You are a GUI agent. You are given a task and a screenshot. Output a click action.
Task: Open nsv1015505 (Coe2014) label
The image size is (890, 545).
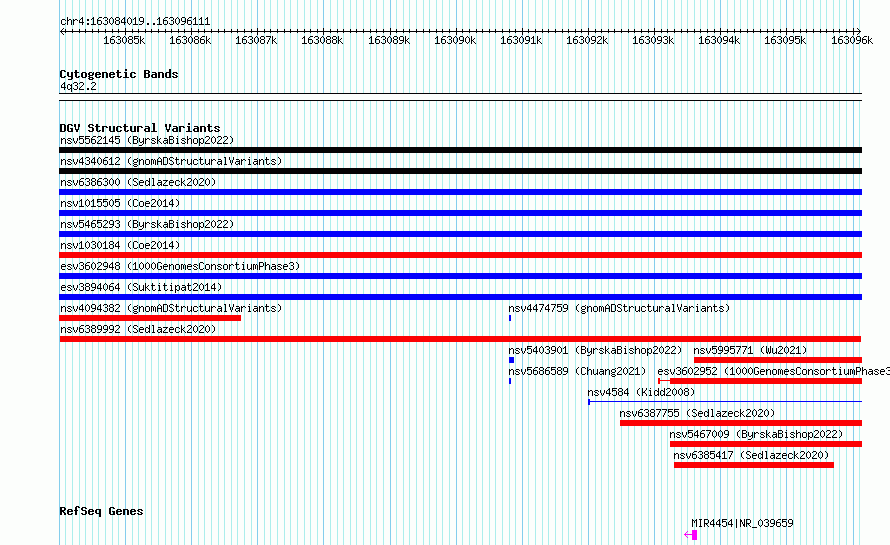[120, 203]
